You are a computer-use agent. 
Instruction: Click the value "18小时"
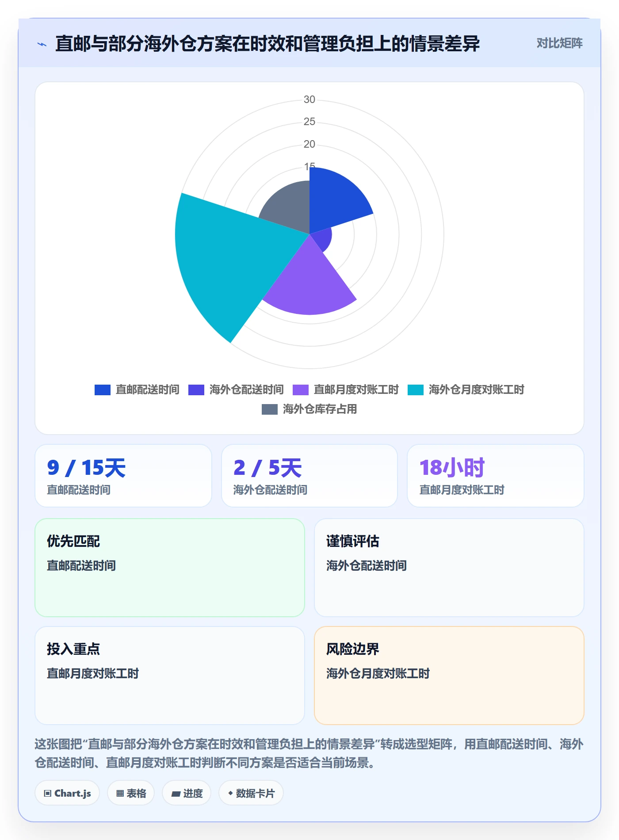tap(452, 468)
